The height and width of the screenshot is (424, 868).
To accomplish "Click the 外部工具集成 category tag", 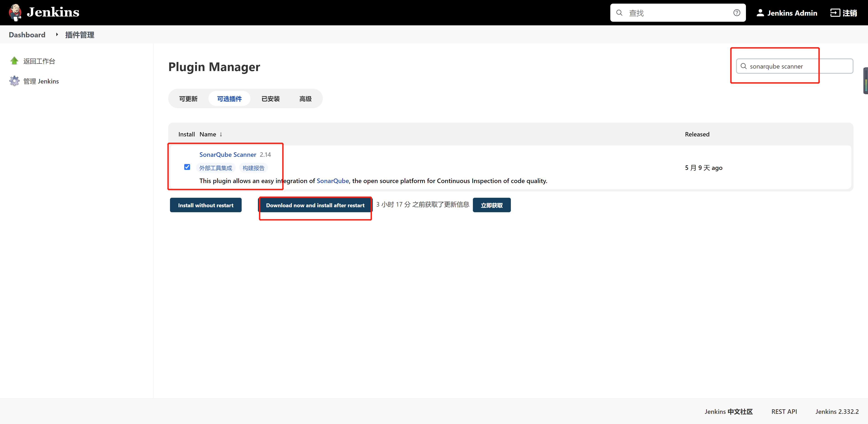I will (x=215, y=168).
